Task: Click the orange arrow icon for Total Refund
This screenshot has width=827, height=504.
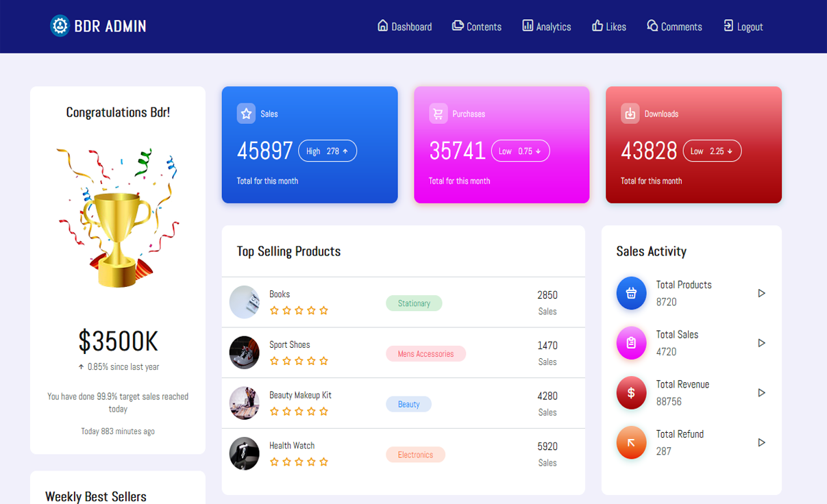Action: pyautogui.click(x=631, y=442)
